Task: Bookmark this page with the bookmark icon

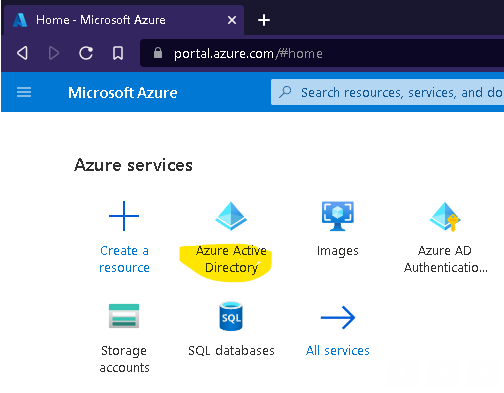Action: click(118, 53)
